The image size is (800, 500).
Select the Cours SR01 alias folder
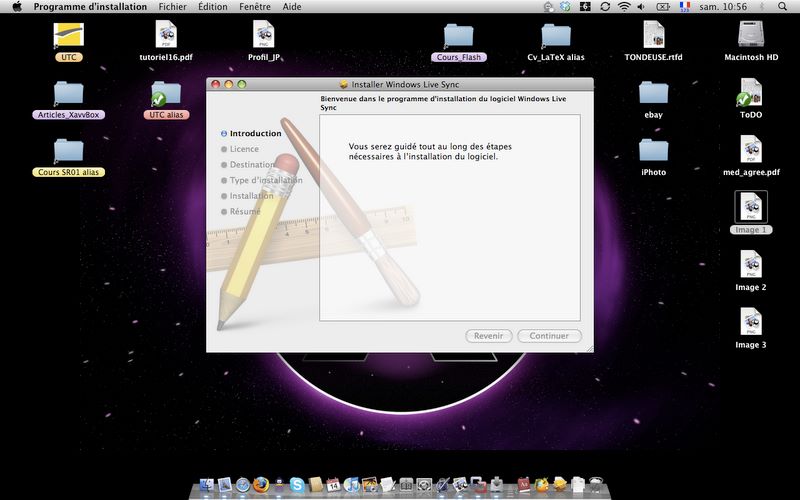(68, 158)
